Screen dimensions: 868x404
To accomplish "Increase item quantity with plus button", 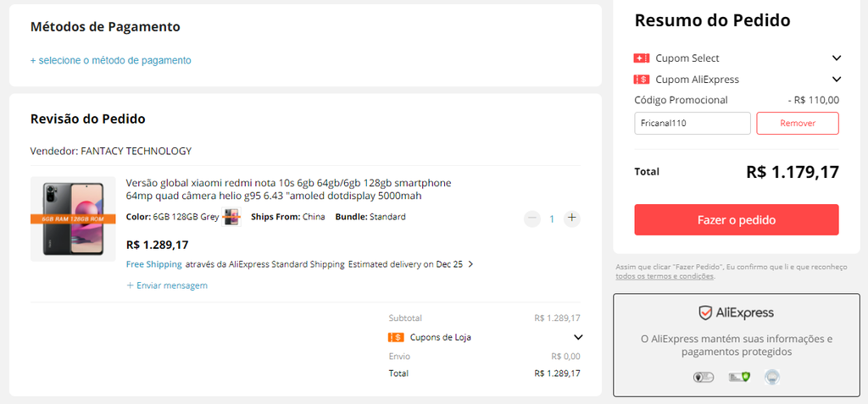I will [572, 219].
